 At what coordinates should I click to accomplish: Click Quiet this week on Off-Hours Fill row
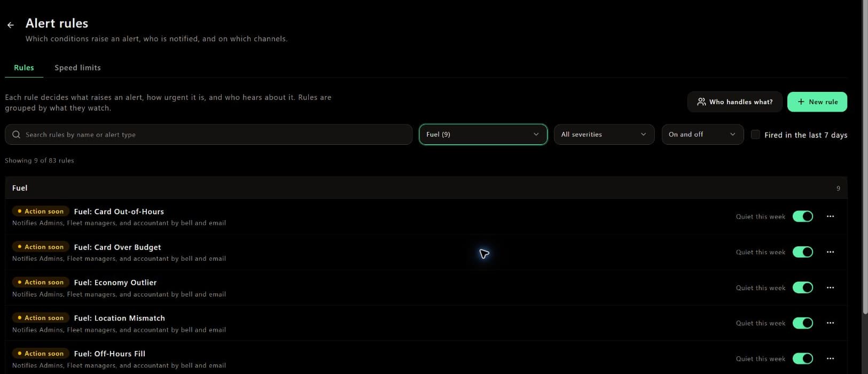point(761,359)
